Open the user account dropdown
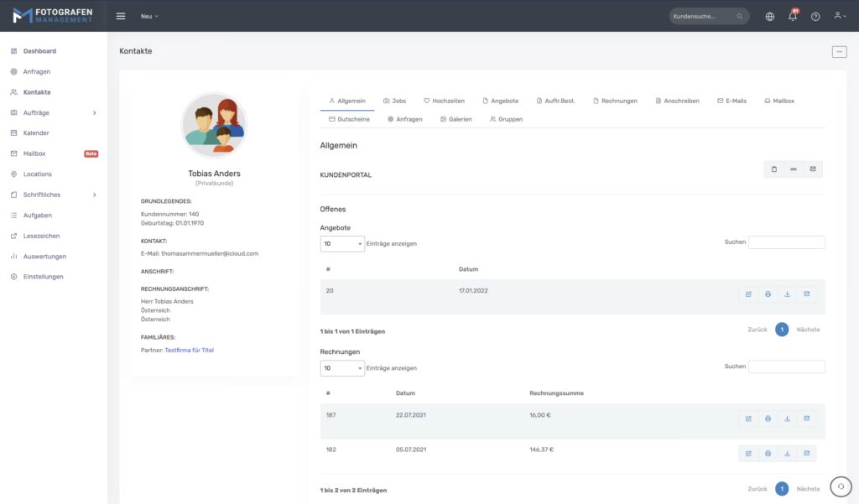The height and width of the screenshot is (504, 859). pos(840,16)
